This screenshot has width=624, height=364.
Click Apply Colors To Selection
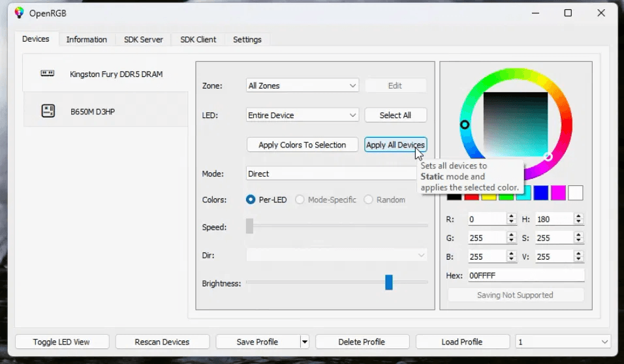[x=302, y=145]
